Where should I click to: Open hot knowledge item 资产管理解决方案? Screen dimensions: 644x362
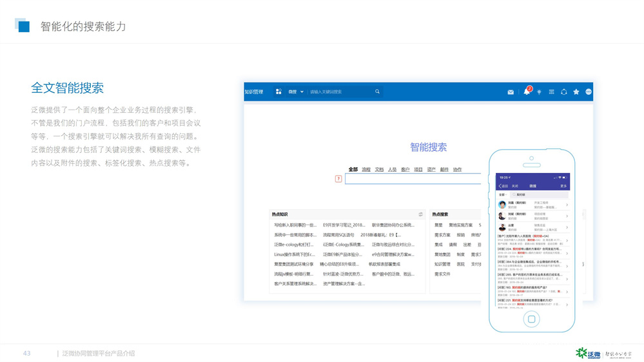[344, 283]
